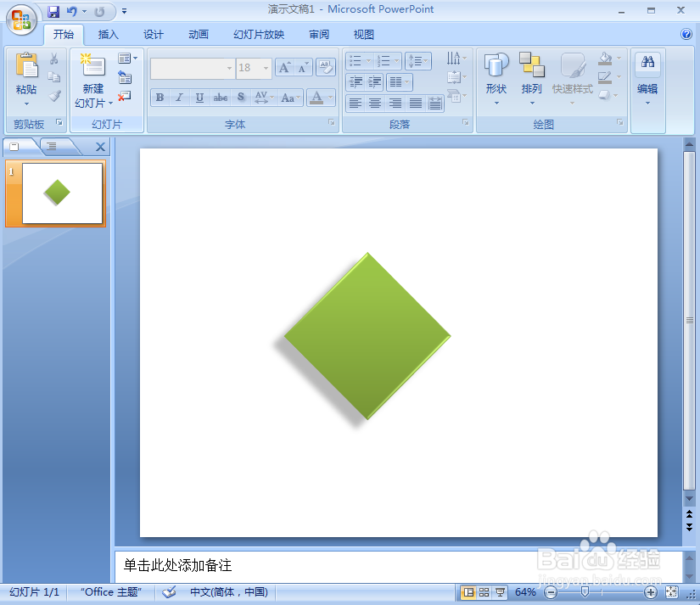
Task: Switch to the 审阅 tab
Action: (319, 35)
